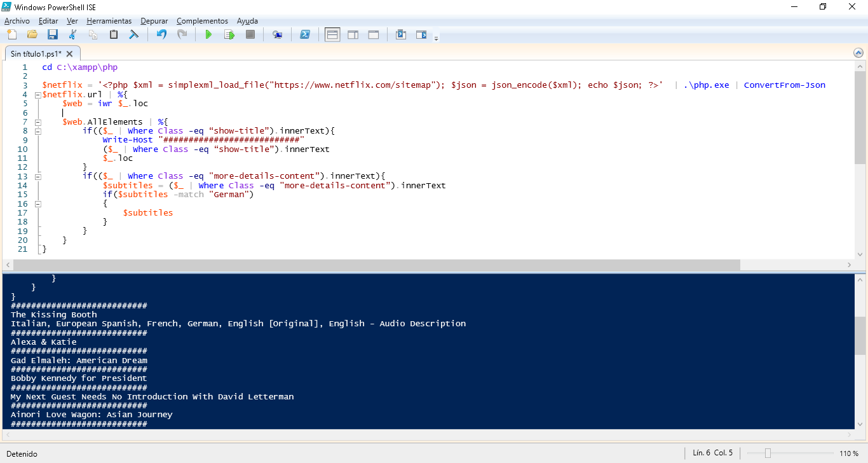Open the Depurar menu
Viewport: 868px width, 463px height.
click(x=154, y=21)
